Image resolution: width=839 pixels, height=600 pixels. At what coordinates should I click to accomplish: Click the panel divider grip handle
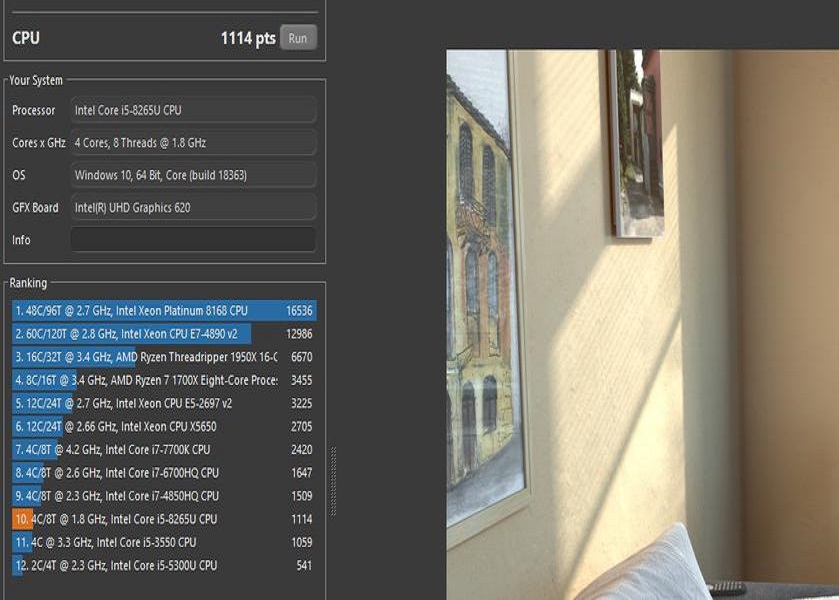[x=334, y=482]
